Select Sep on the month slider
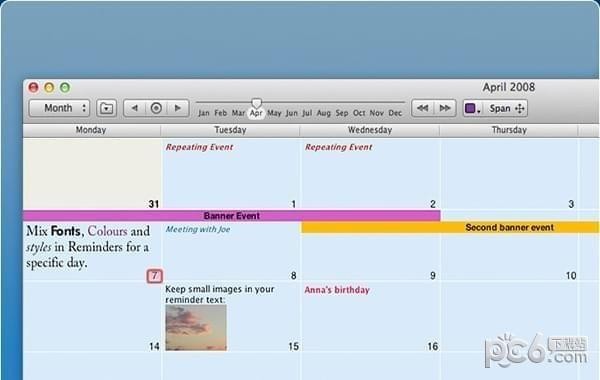 point(342,113)
